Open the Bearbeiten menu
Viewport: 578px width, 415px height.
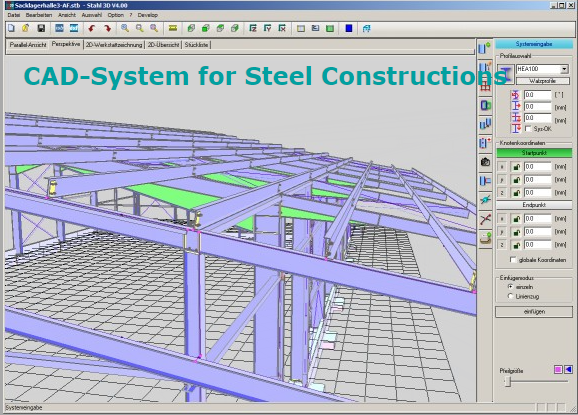click(39, 15)
